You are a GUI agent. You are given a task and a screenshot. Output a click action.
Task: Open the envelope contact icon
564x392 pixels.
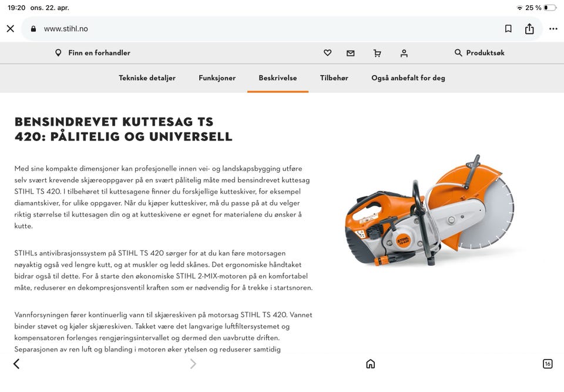(x=350, y=53)
